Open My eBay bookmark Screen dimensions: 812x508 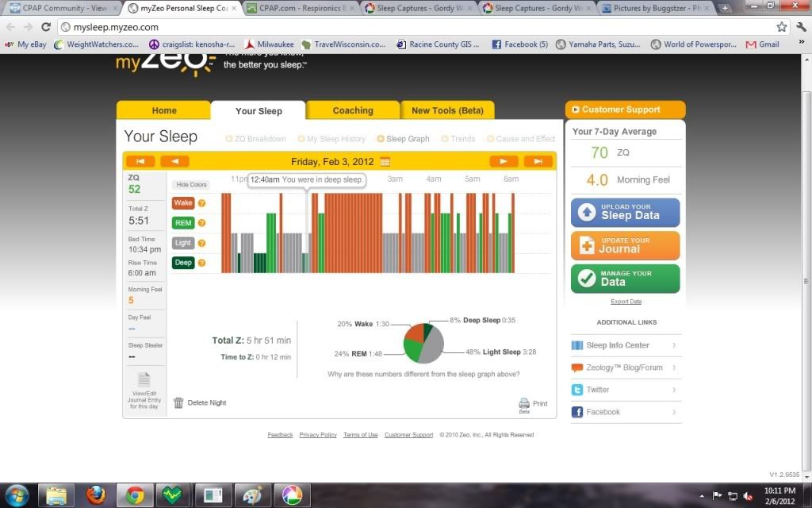[25, 44]
